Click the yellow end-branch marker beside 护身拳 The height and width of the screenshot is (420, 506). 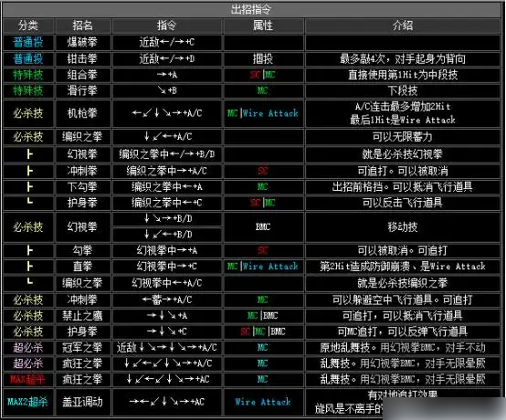[29, 201]
